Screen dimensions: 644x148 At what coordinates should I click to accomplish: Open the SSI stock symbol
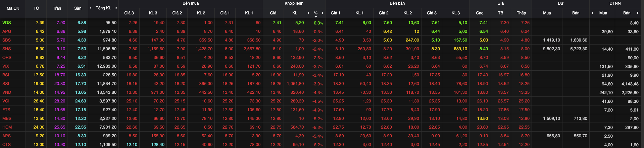pos(6,84)
